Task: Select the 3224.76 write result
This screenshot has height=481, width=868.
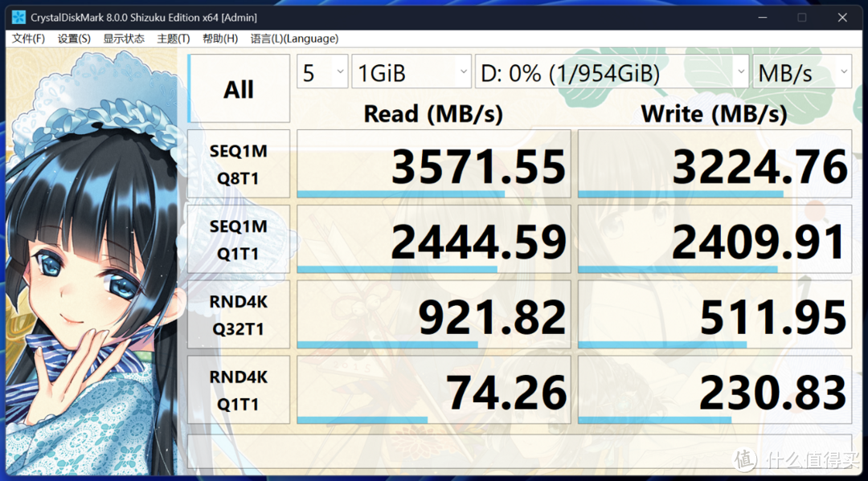Action: pyautogui.click(x=714, y=164)
